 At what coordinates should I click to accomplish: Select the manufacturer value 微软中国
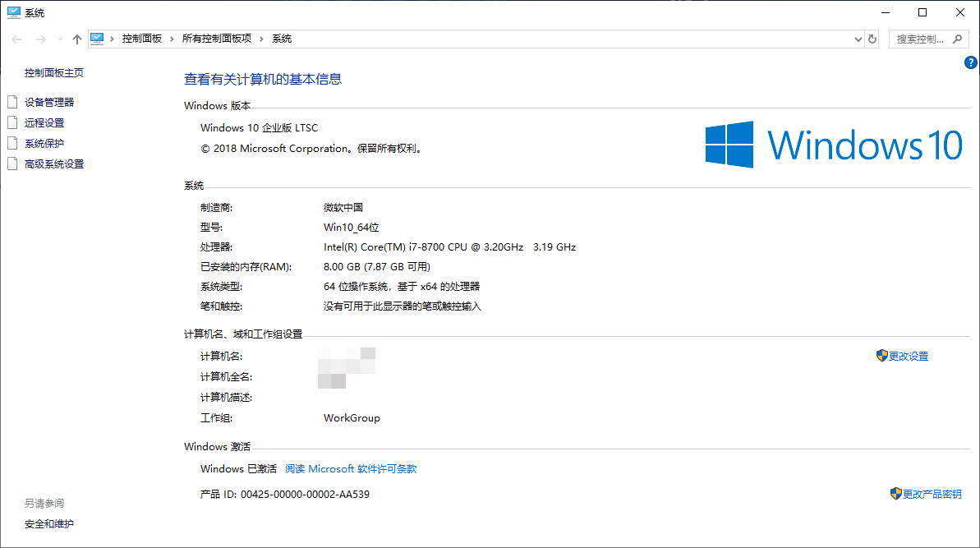[x=343, y=208]
